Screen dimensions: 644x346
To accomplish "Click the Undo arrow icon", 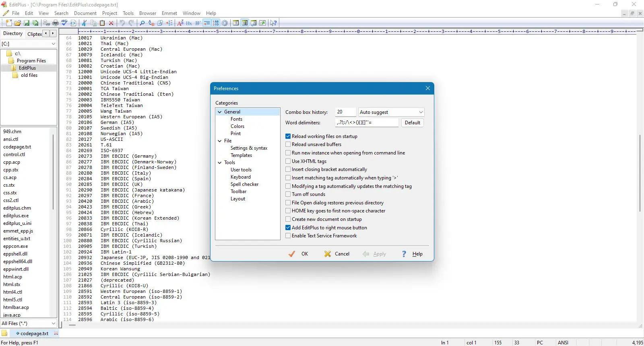I will pos(122,23).
